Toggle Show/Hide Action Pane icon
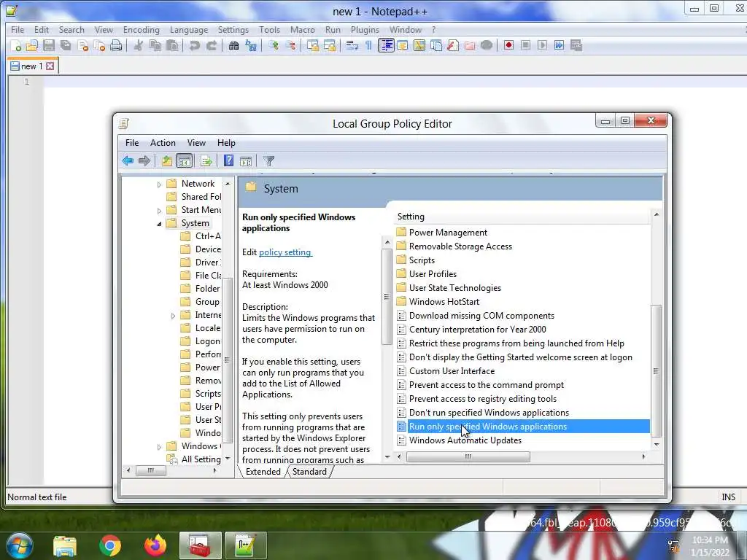 coord(246,161)
